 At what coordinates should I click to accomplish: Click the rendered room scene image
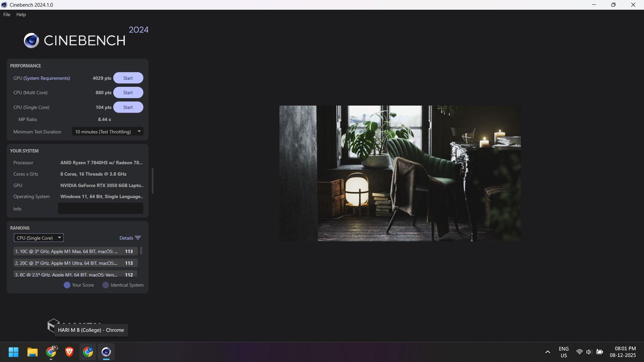pos(400,173)
